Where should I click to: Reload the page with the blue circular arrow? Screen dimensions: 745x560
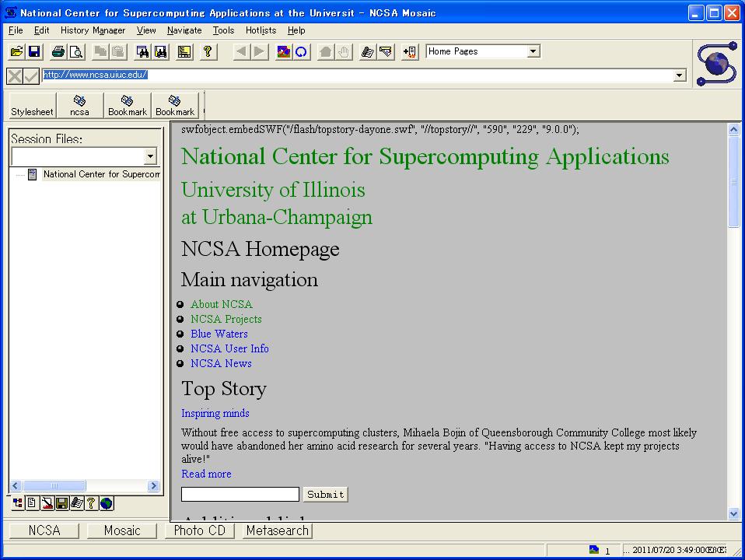pos(301,51)
